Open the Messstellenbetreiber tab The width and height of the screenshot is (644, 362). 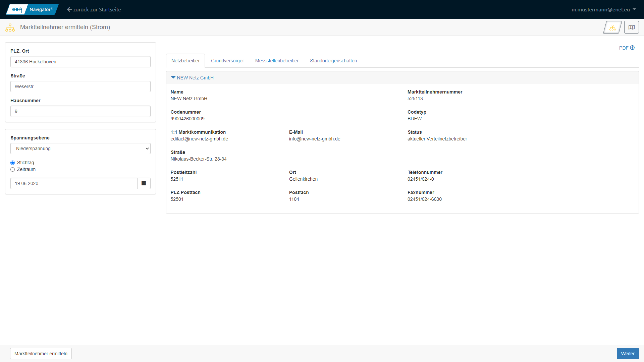coord(277,61)
